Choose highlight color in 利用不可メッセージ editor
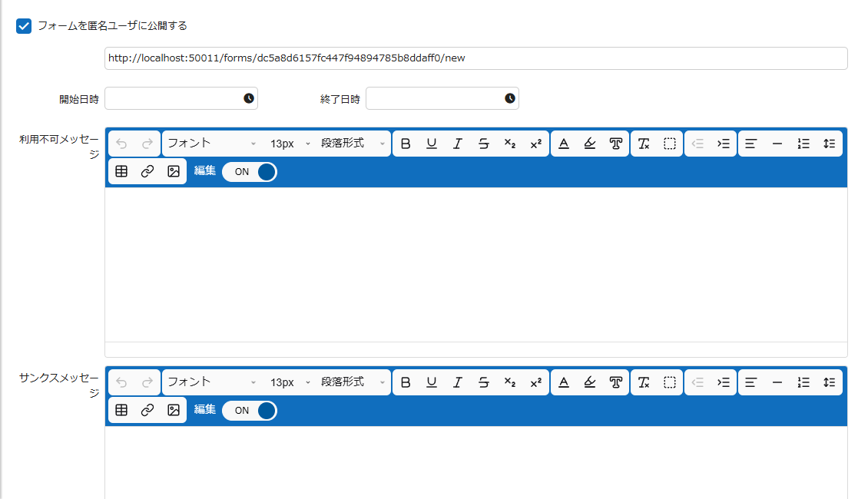Viewport: 868px width, 499px height. coord(590,144)
